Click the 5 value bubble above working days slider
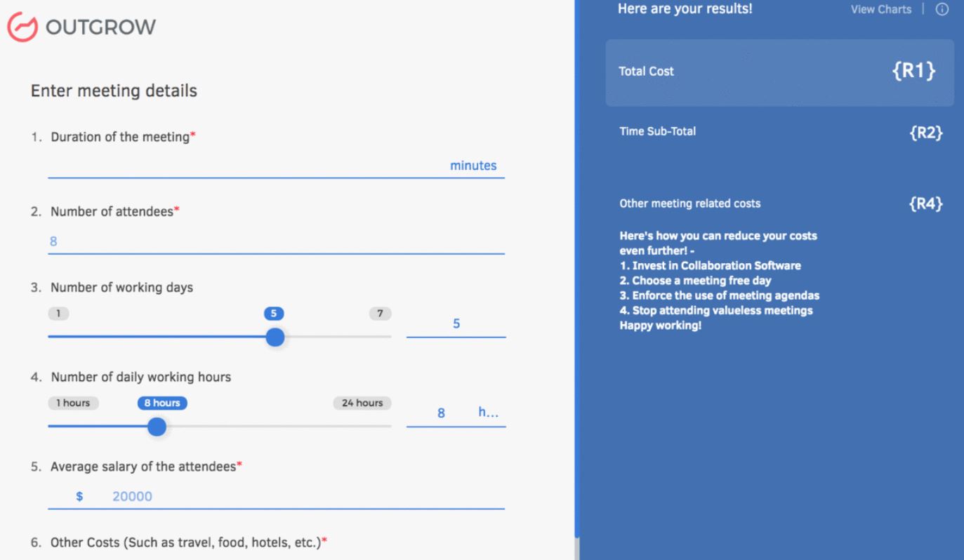Screen dimensions: 964x560 pos(274,314)
